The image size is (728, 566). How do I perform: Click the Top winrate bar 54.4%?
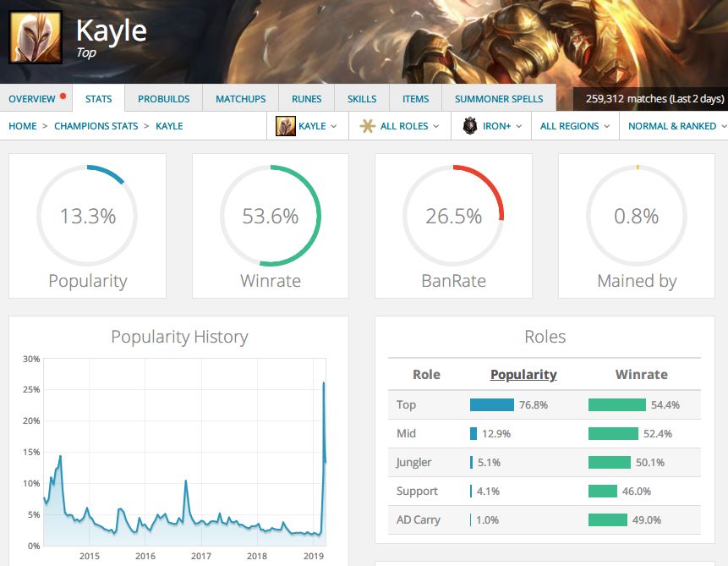click(x=617, y=404)
